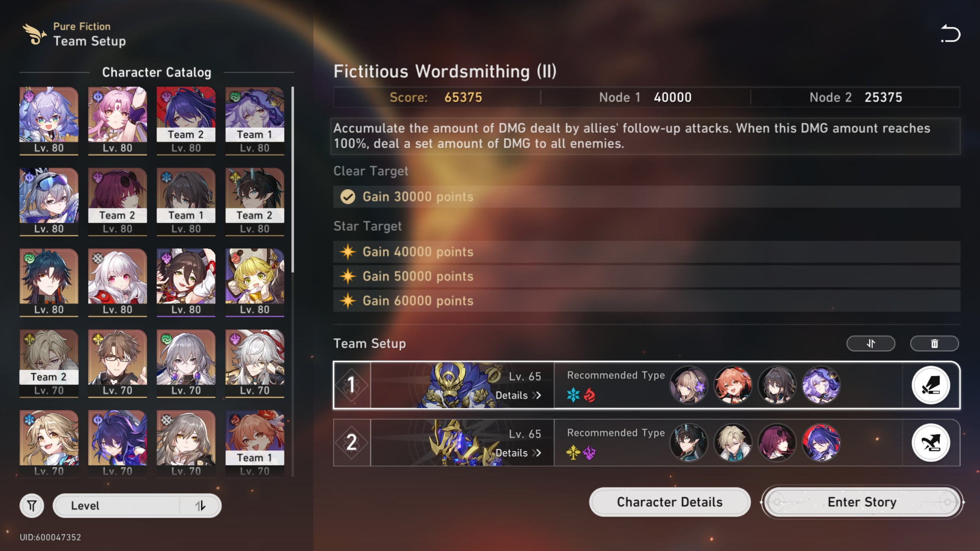Click the Enter Story button
980x551 pixels.
862,502
